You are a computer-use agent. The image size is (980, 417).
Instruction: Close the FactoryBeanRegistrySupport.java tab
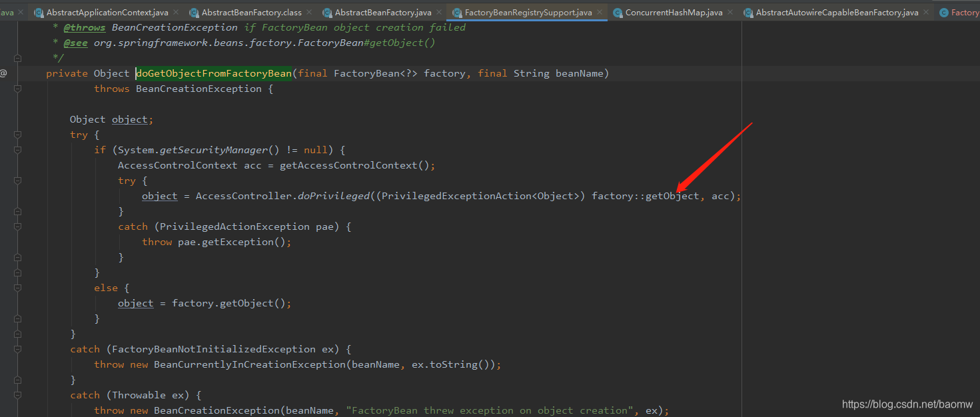point(598,13)
